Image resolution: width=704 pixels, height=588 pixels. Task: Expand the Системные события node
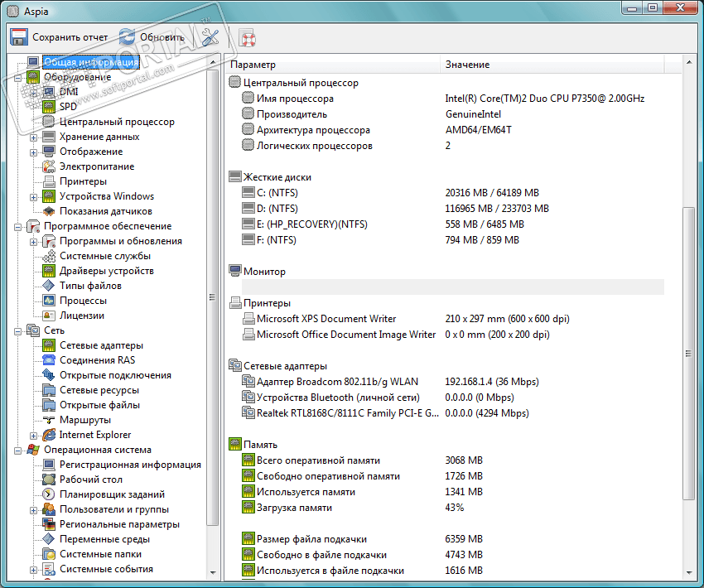click(x=33, y=570)
